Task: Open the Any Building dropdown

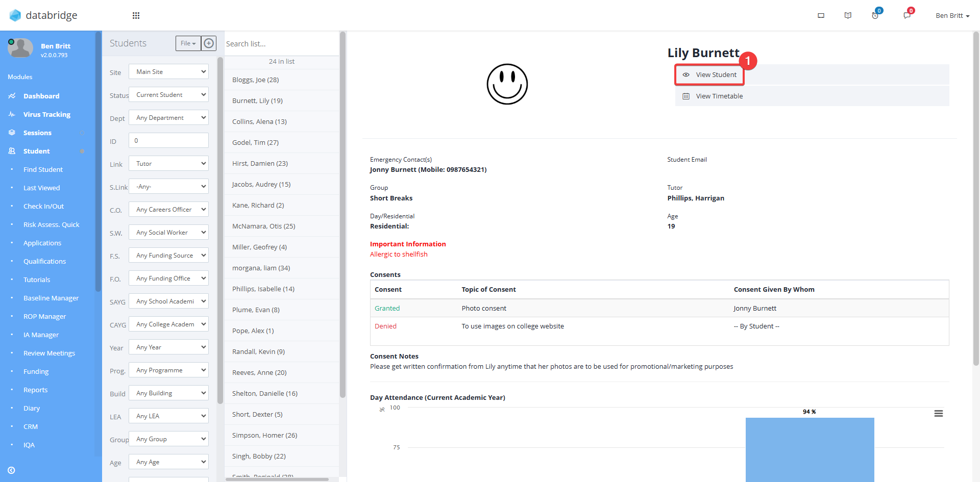Action: (x=168, y=393)
